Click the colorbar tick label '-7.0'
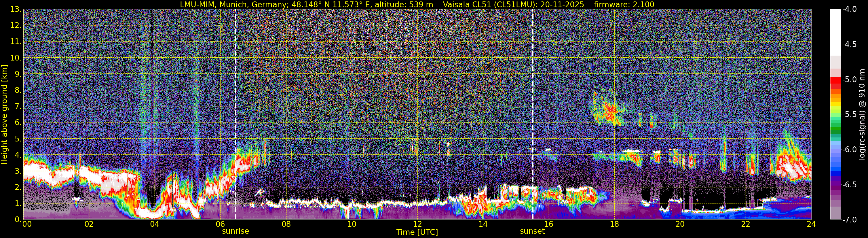Viewport: 868px width, 238px height. [850, 220]
